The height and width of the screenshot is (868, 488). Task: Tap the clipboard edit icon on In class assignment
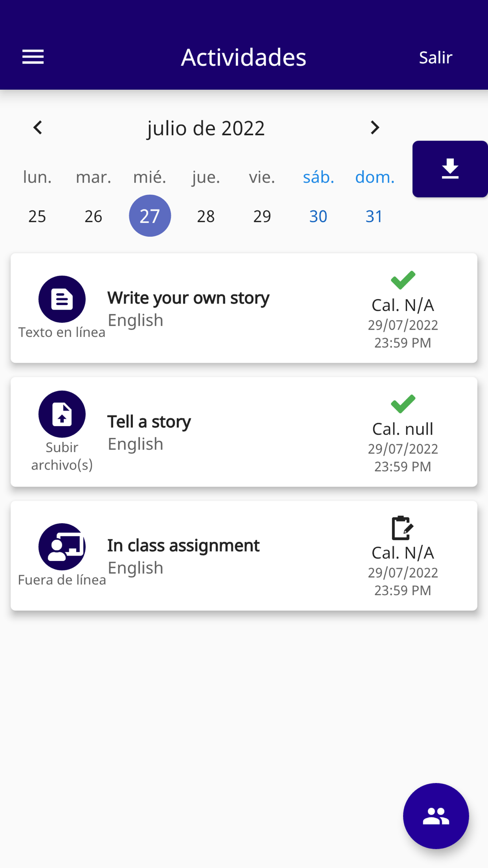coord(403,528)
